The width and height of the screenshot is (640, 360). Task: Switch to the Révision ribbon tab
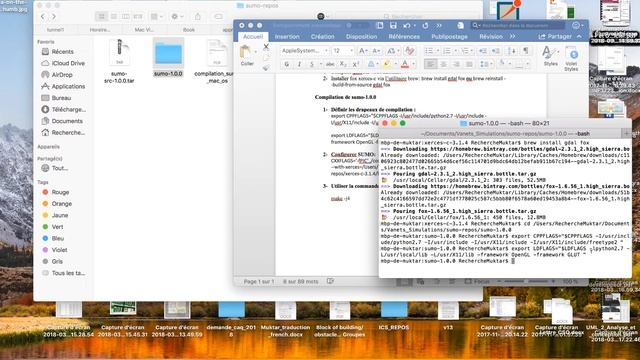[x=491, y=36]
